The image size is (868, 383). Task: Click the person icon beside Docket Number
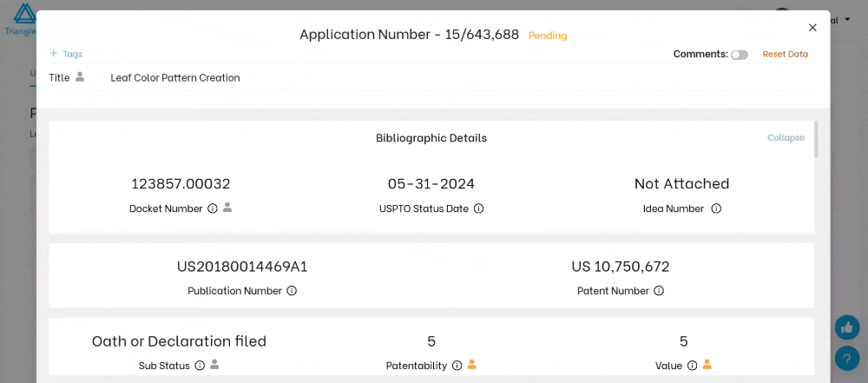click(227, 208)
